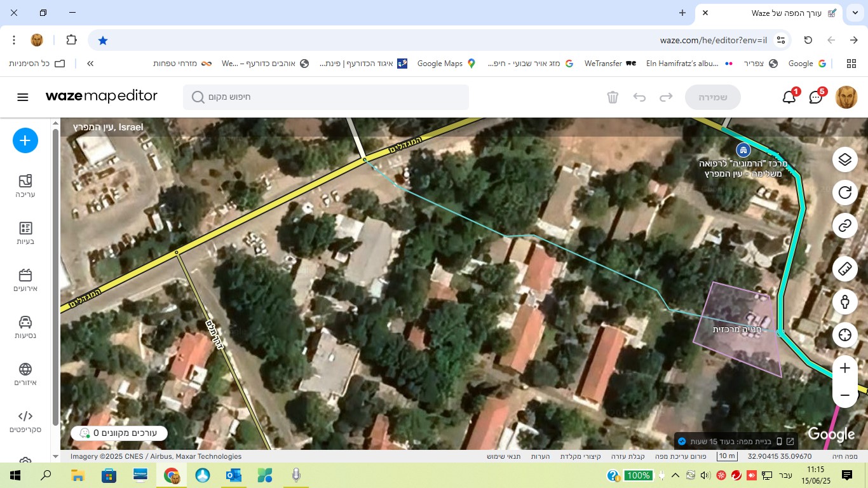This screenshot has width=868, height=488.
Task: Zoom in with the plus button
Action: point(844,368)
